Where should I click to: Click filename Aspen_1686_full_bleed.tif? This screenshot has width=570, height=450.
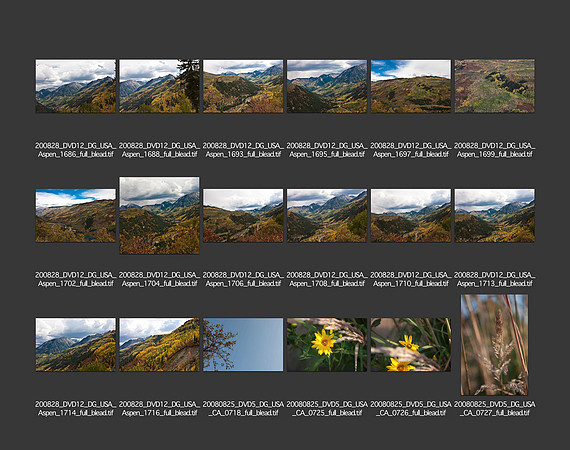[x=76, y=150]
